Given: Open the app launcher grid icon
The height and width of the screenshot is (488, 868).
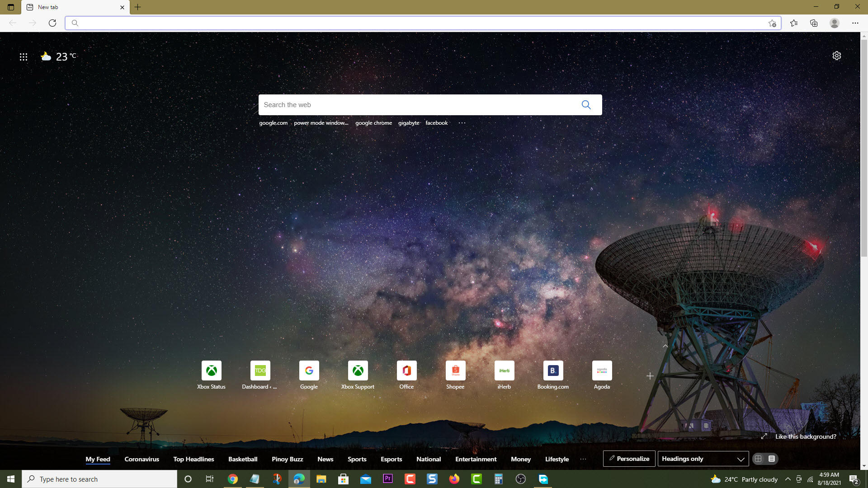Looking at the screenshot, I should click(x=24, y=57).
